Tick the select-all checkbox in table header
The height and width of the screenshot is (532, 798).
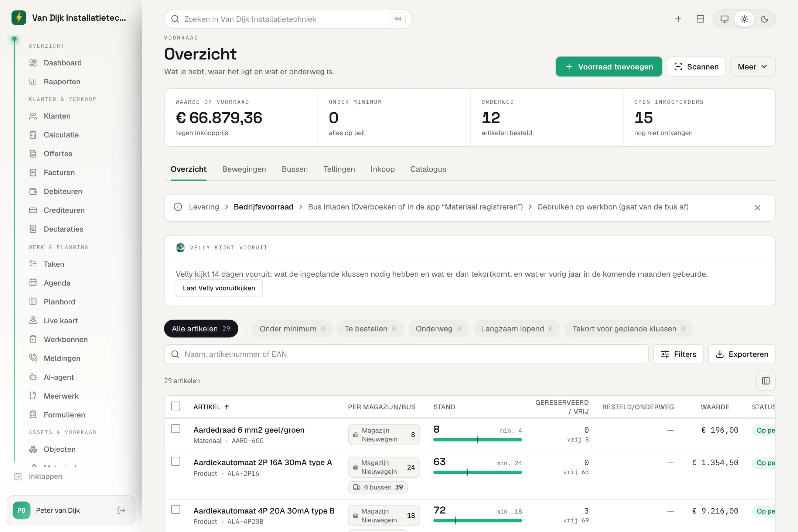coord(176,406)
